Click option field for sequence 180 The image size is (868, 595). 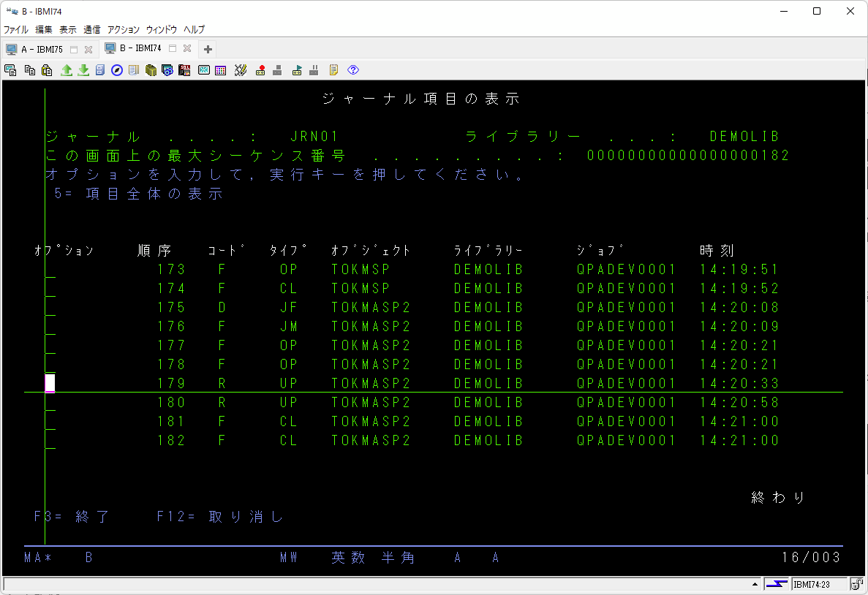point(50,402)
